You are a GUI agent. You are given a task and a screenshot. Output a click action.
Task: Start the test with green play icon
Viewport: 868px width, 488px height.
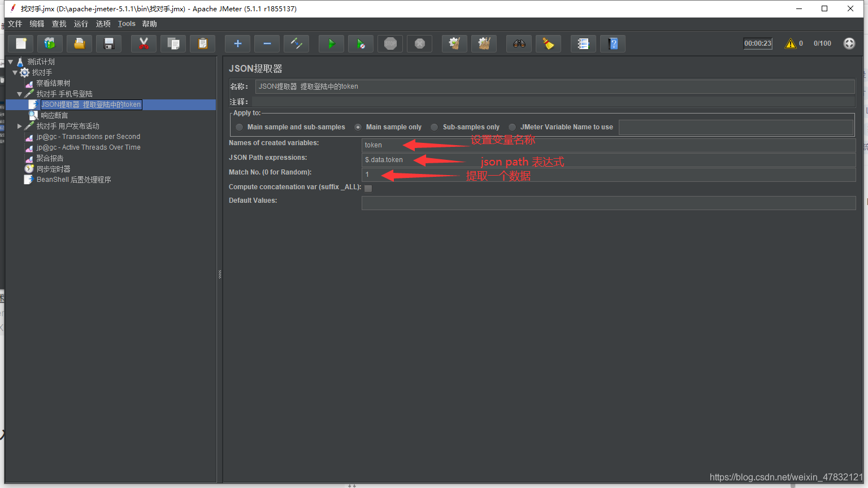(x=332, y=43)
